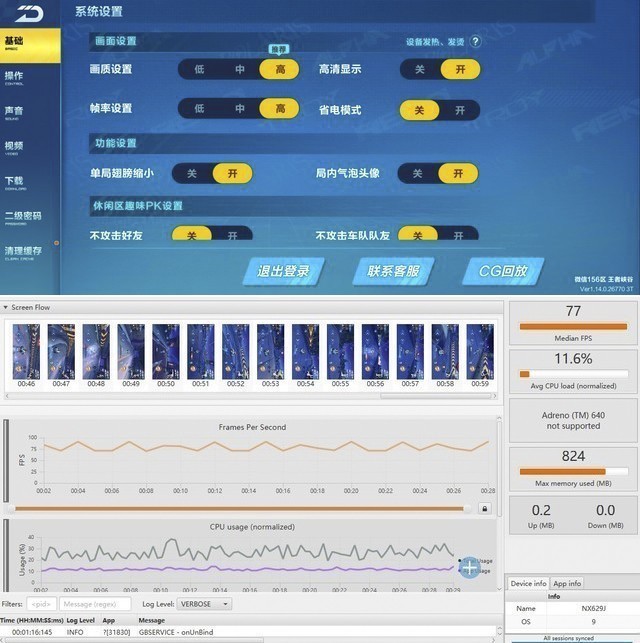Click the GBSERVICE - onUnBind log message

pyautogui.click(x=176, y=632)
